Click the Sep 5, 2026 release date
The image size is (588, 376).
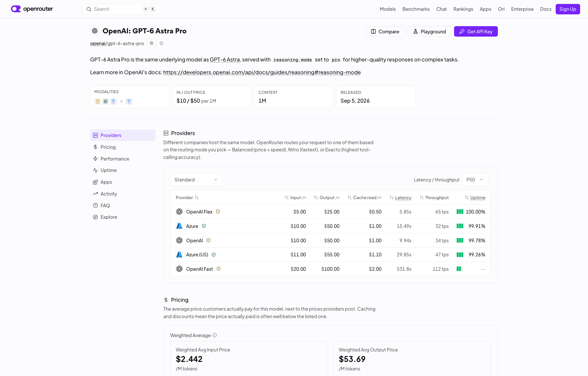coord(355,101)
